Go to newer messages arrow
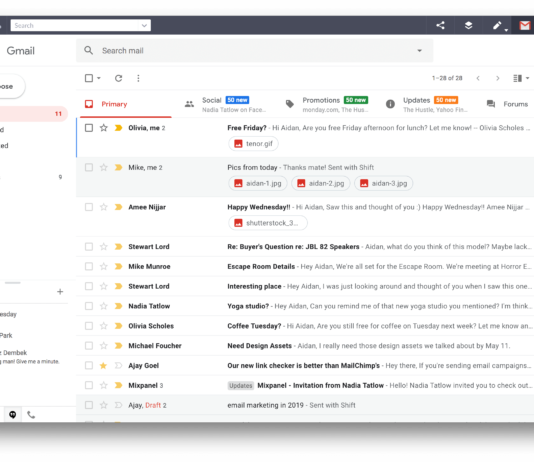This screenshot has width=534, height=462. tap(478, 78)
